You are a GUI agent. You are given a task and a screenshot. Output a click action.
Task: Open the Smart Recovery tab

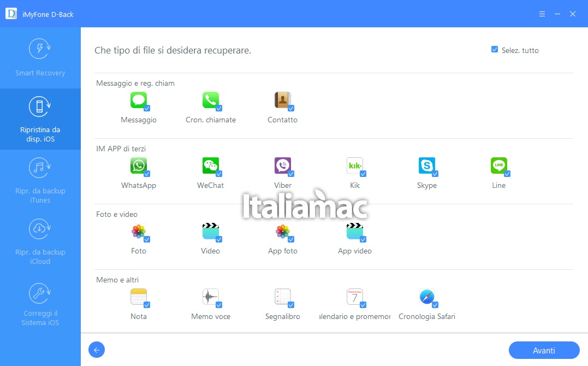coord(40,58)
